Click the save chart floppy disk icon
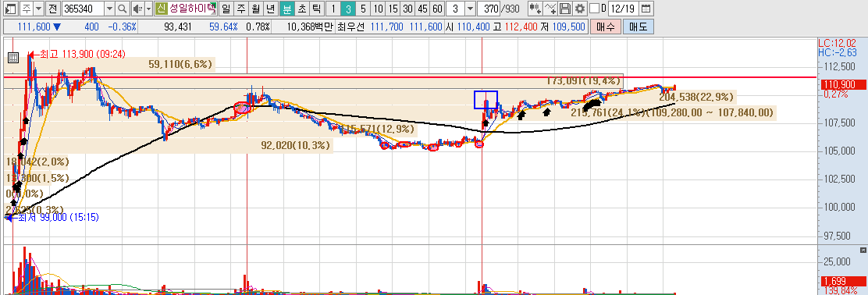868x295 pixels. click(564, 9)
